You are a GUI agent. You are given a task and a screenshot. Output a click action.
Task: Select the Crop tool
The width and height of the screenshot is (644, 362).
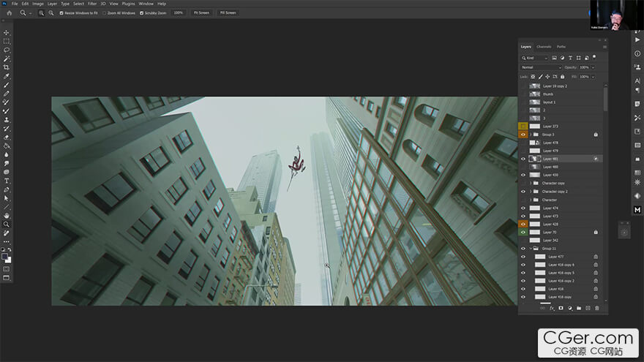point(6,67)
